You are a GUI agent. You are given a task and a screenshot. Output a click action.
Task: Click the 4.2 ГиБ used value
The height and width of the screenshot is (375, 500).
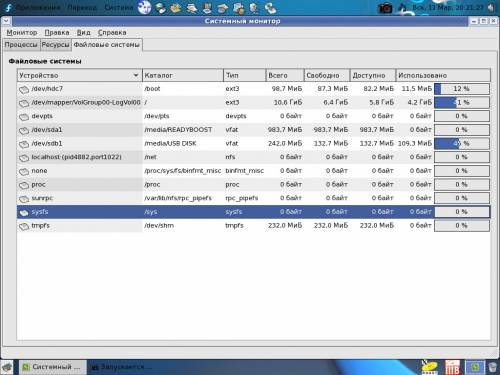pyautogui.click(x=419, y=102)
